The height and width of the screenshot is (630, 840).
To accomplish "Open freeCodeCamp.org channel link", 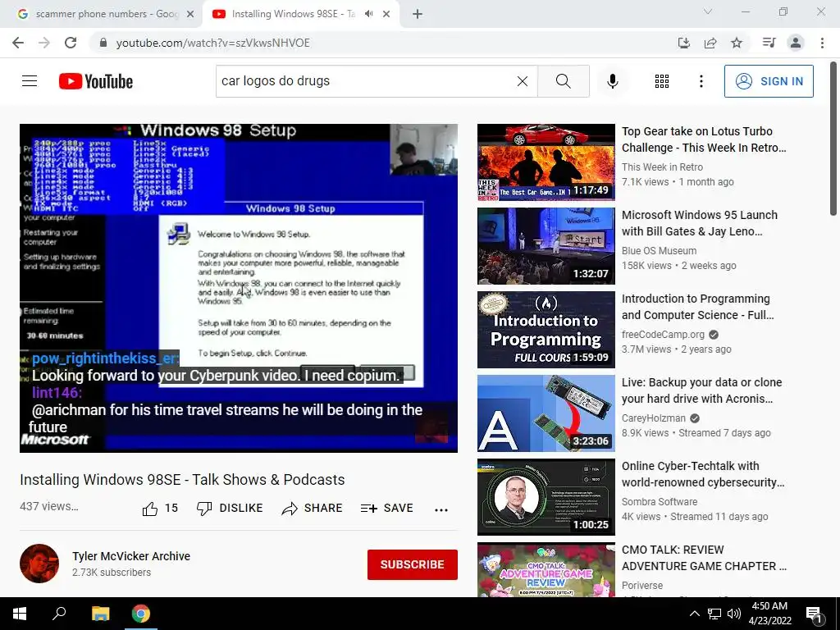I will pyautogui.click(x=663, y=335).
